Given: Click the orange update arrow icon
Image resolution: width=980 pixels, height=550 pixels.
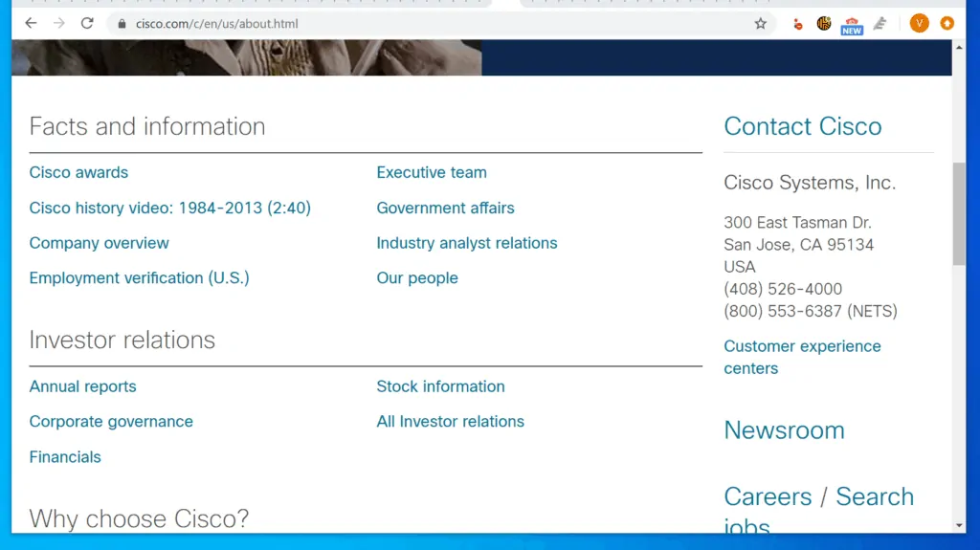Looking at the screenshot, I should pyautogui.click(x=947, y=24).
